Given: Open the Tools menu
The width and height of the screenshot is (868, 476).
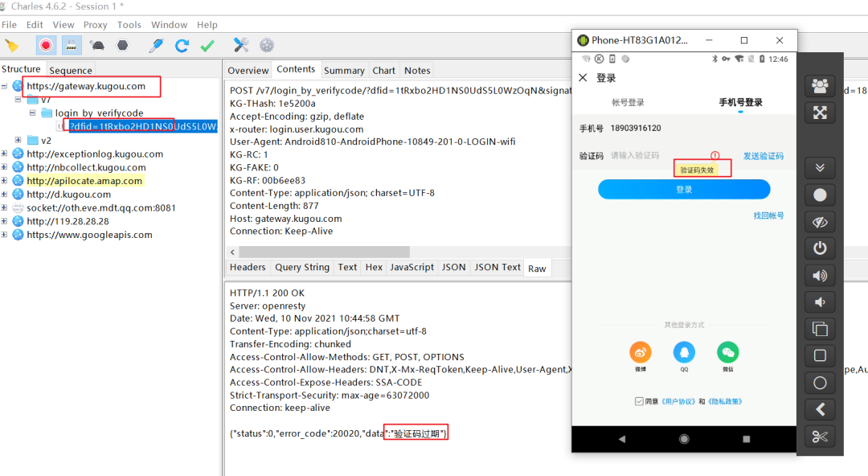Looking at the screenshot, I should 129,25.
